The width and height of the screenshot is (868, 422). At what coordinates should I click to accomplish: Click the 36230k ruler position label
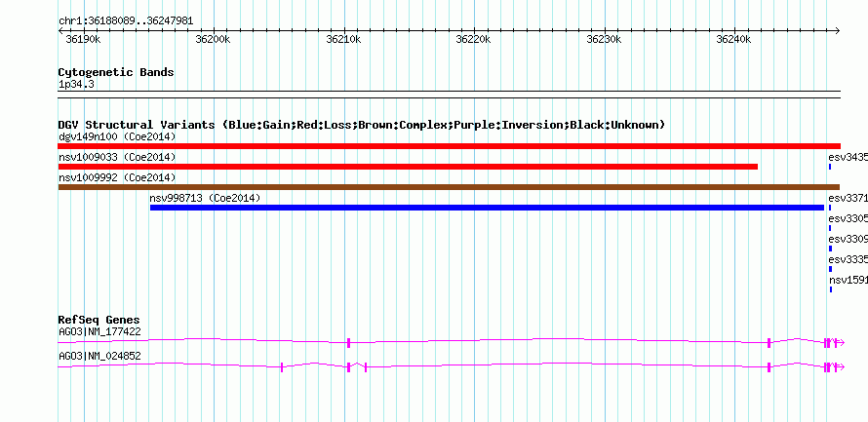(604, 39)
